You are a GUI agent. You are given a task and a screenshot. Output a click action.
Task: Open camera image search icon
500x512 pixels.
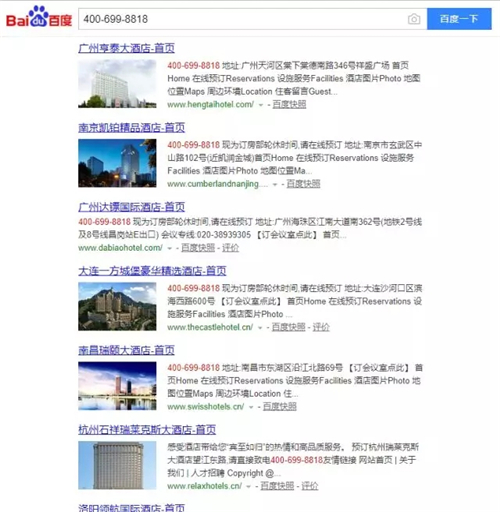click(414, 19)
